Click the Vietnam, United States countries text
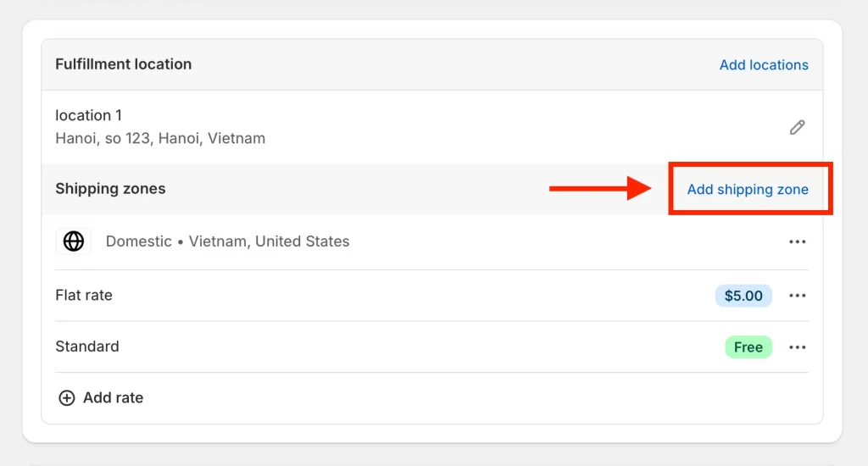Screen dimensions: 868x466 point(269,241)
